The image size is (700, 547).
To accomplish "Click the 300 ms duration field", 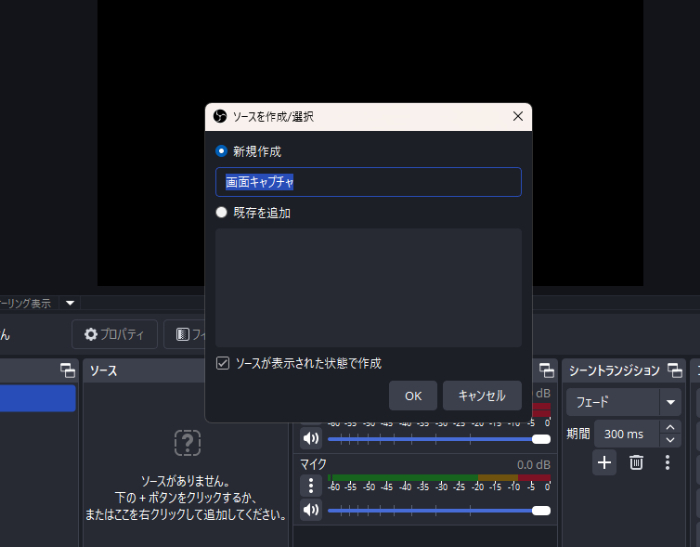I will pyautogui.click(x=626, y=434).
